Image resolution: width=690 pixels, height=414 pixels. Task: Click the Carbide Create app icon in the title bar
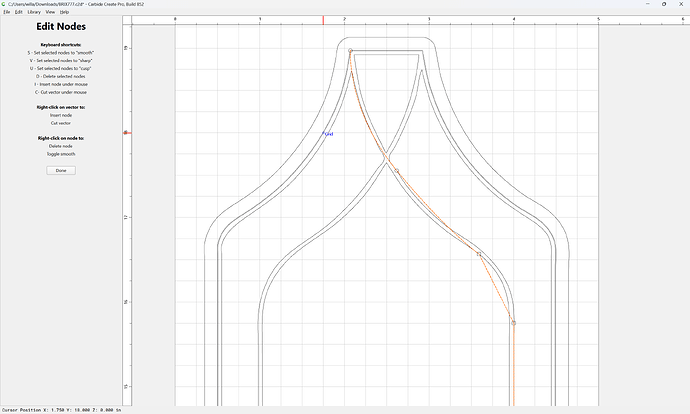tap(4, 4)
